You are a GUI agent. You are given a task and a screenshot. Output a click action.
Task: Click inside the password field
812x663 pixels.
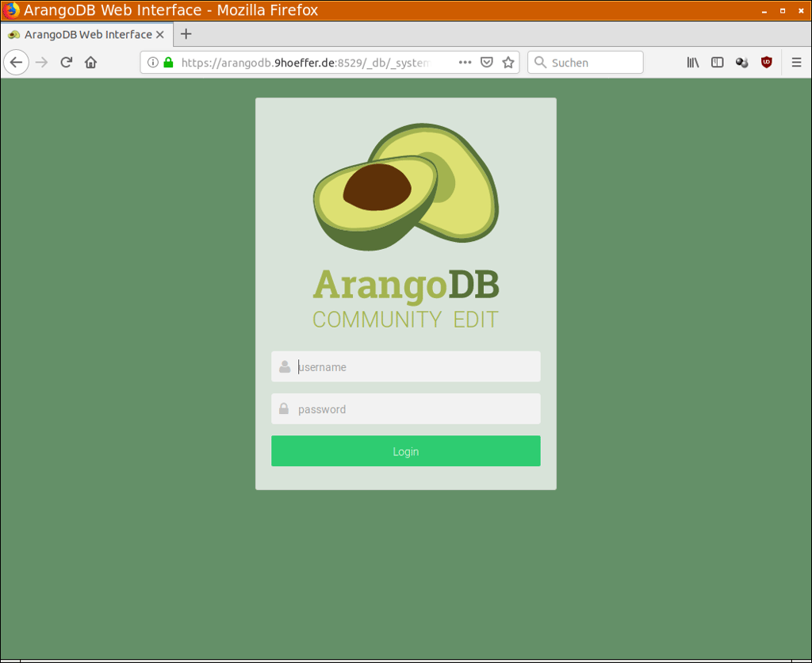coord(405,408)
